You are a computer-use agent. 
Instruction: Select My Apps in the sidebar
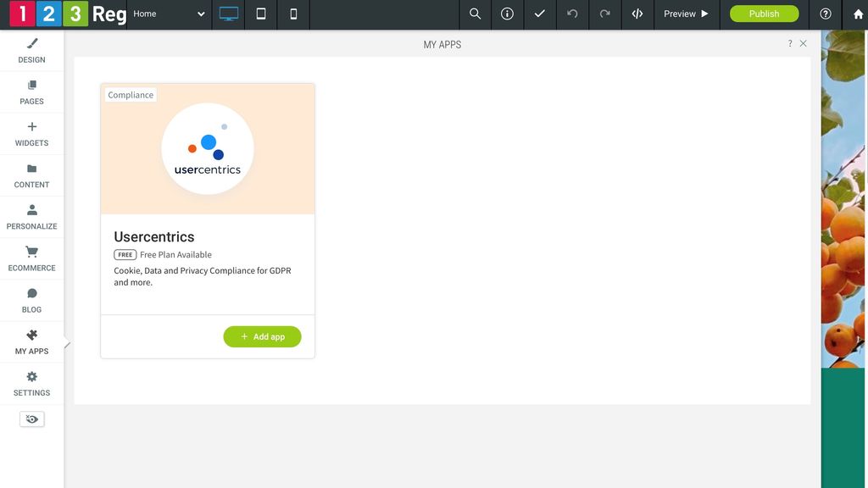[31, 341]
